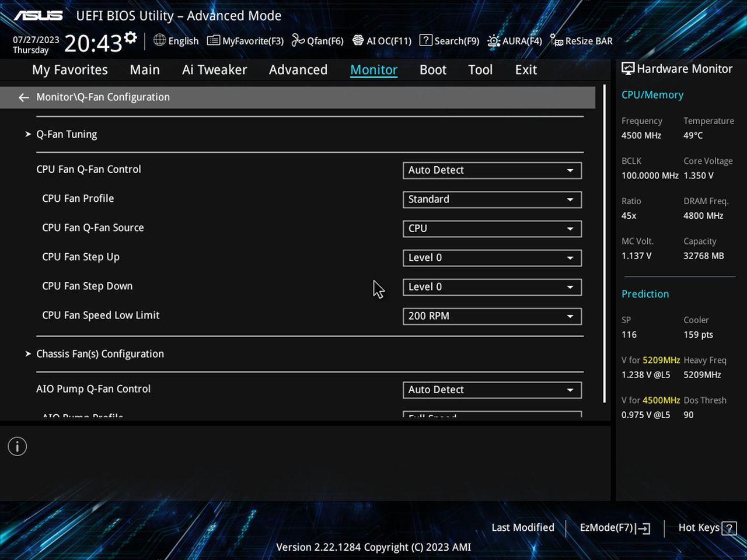Click the CPU Fan Speed Low Limit label
This screenshot has width=747, height=560.
[x=101, y=315]
